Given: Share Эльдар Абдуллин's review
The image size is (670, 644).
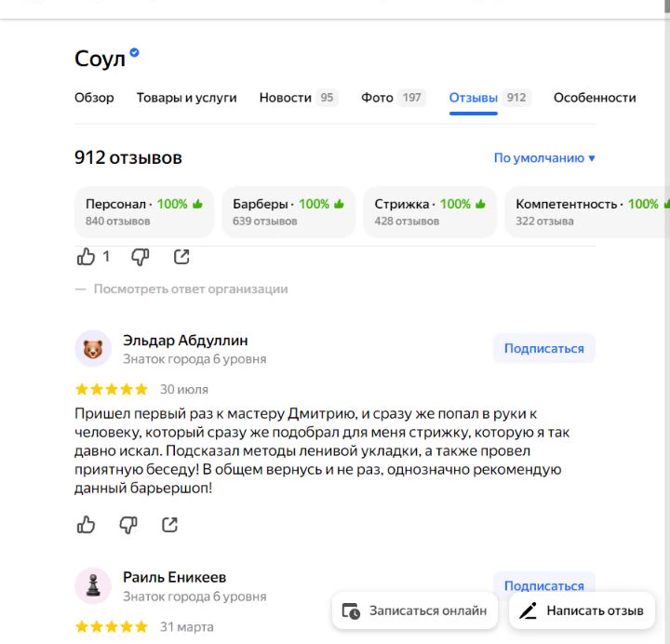Looking at the screenshot, I should coord(169,525).
